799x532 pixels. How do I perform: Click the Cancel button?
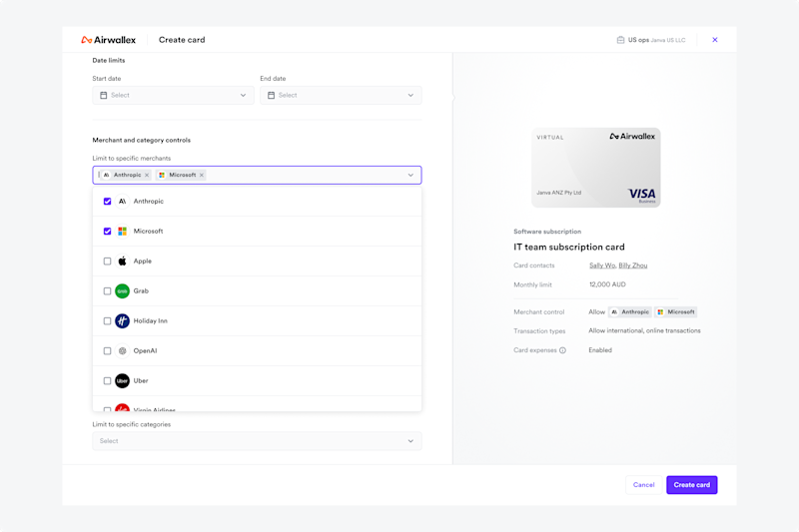pos(643,485)
